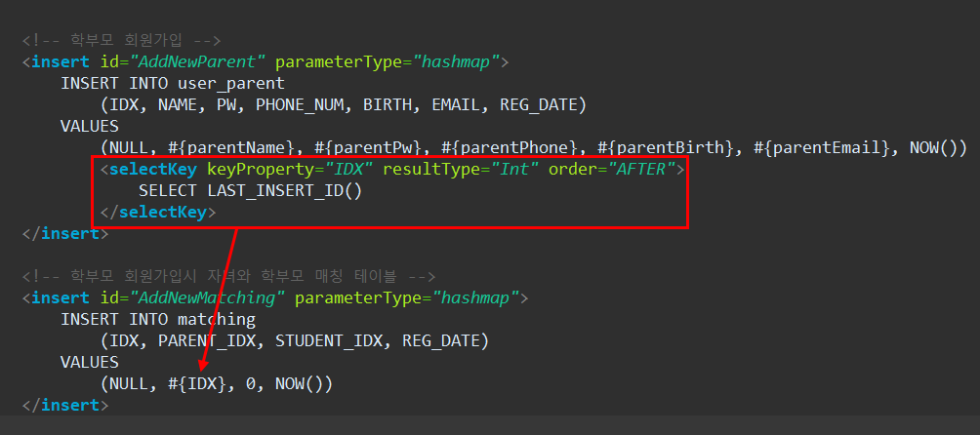Click the placeholder #{parentBirth}
The height and width of the screenshot is (435, 980).
(665, 148)
